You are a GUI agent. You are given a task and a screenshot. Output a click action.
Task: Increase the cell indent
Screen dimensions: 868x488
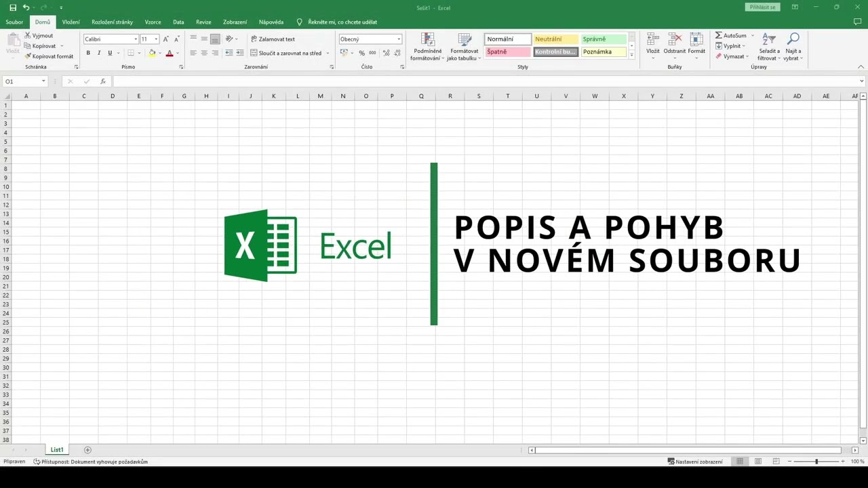click(239, 53)
